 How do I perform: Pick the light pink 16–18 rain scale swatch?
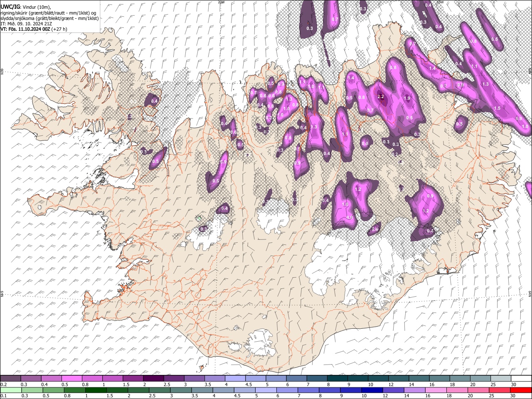(436, 390)
